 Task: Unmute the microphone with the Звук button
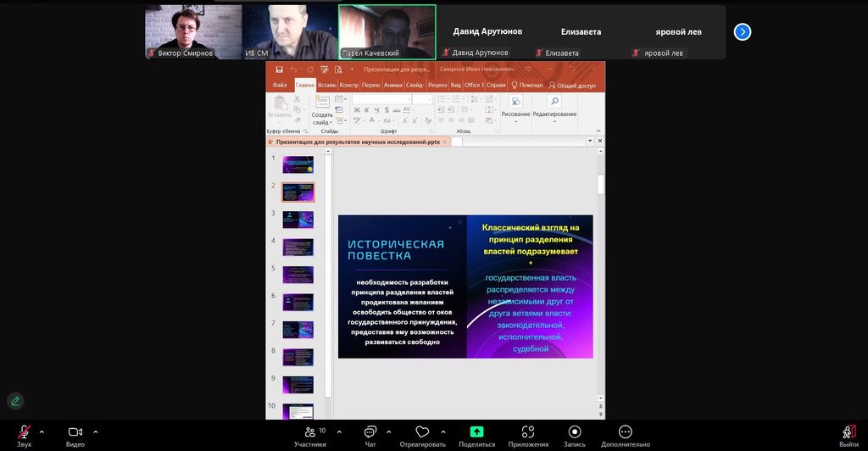[24, 432]
